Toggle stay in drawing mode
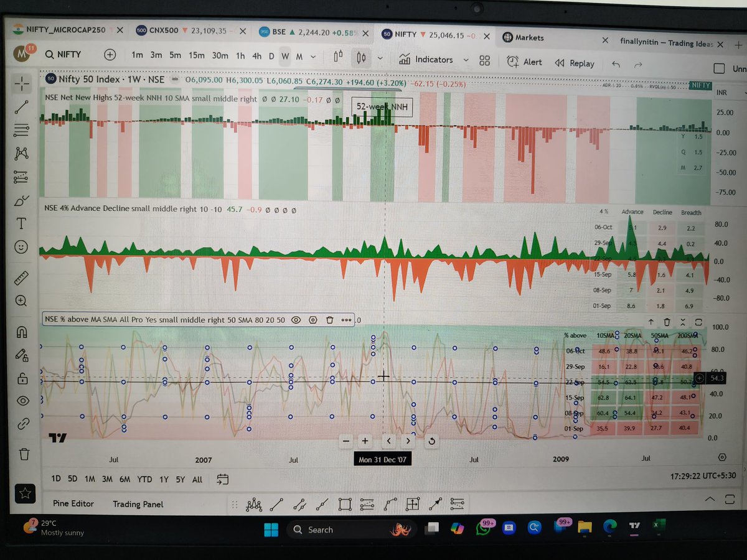Image resolution: width=747 pixels, height=560 pixels. coord(22,355)
